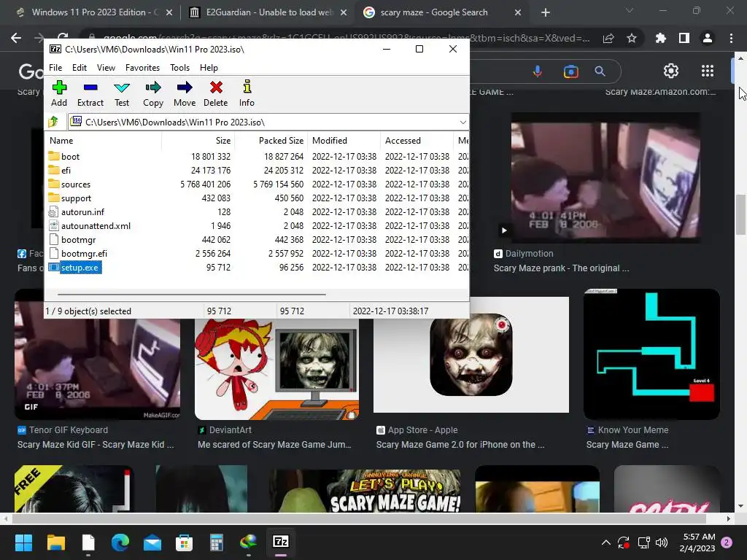Open the File menu in 7-Zip
The image size is (747, 560).
(55, 68)
